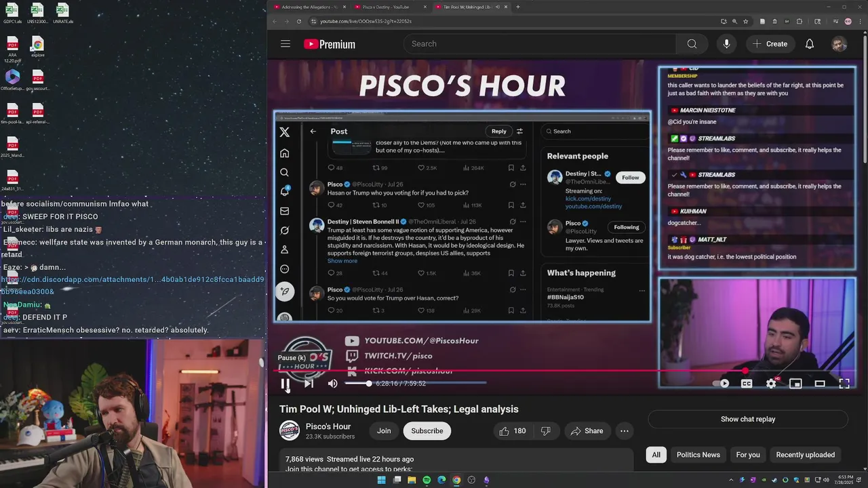The height and width of the screenshot is (488, 868).
Task: Dislike the video
Action: [546, 431]
